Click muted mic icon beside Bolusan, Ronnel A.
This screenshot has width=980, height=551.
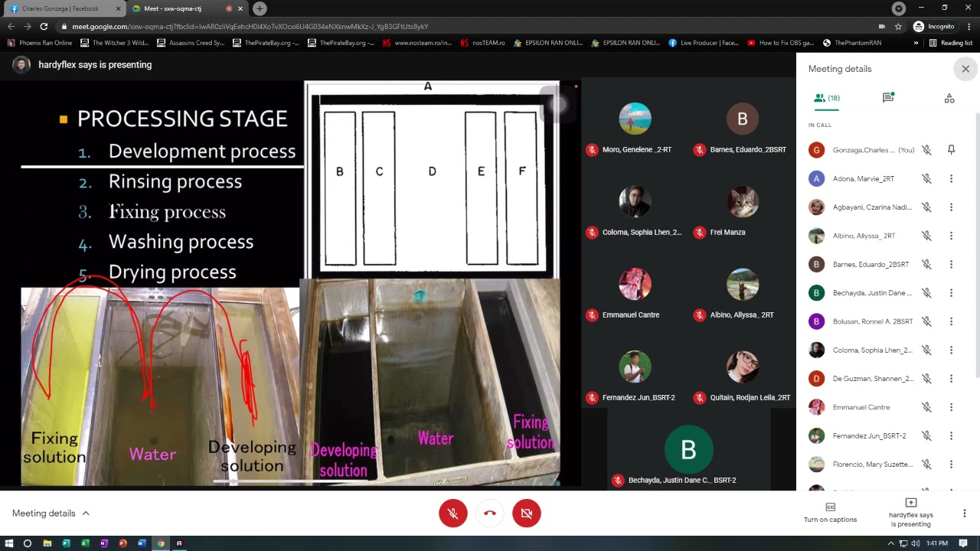coord(926,321)
